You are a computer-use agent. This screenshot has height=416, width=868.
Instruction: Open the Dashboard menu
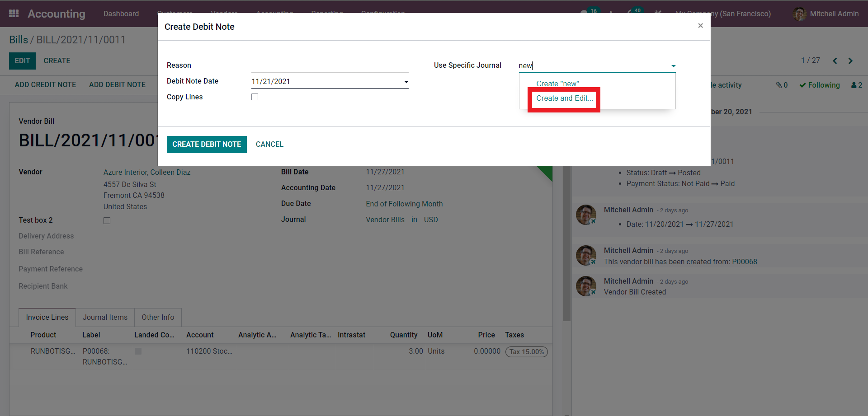tap(121, 14)
